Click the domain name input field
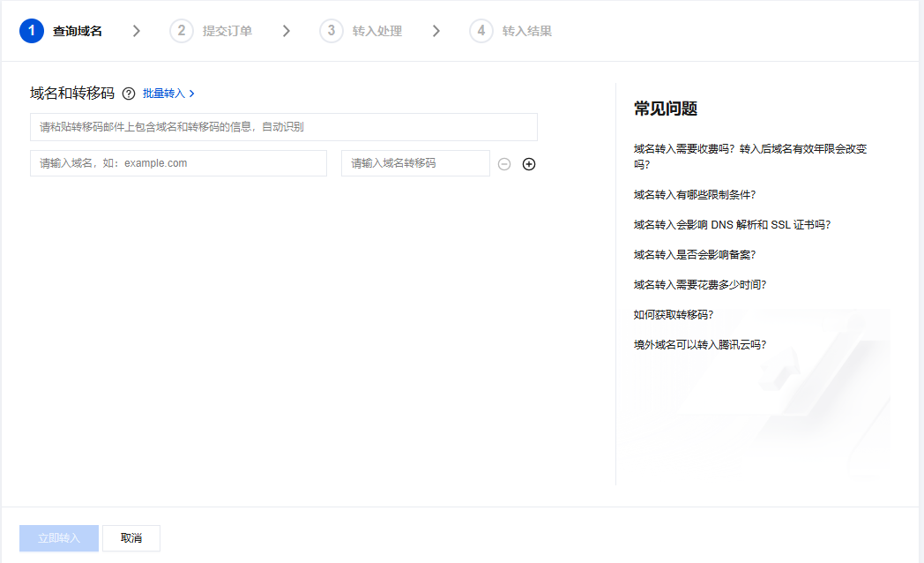The image size is (924, 563). click(x=178, y=163)
